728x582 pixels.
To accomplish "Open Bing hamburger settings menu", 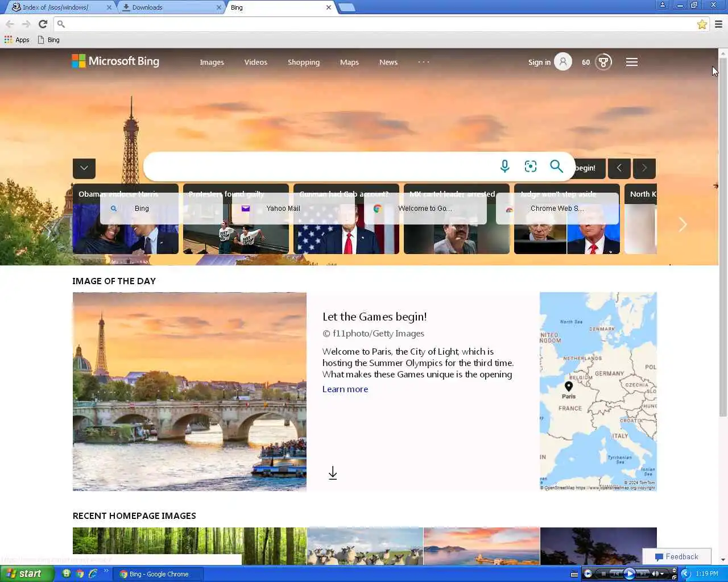I will [x=632, y=62].
